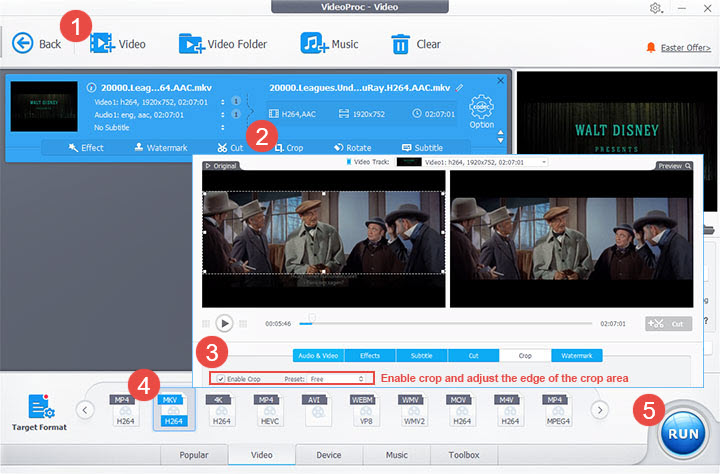Image resolution: width=720 pixels, height=474 pixels.
Task: Expand No Subtitle selector arrows
Action: [x=223, y=128]
